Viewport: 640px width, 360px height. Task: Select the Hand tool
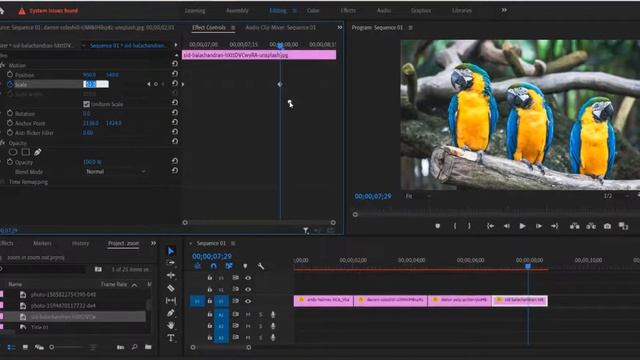[x=171, y=325]
